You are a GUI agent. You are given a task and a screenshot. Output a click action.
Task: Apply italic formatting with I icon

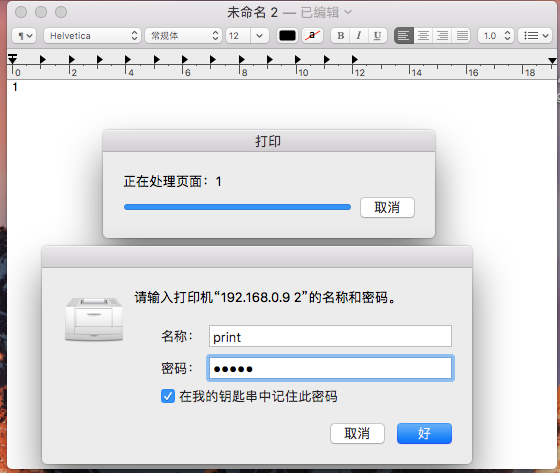coord(359,36)
